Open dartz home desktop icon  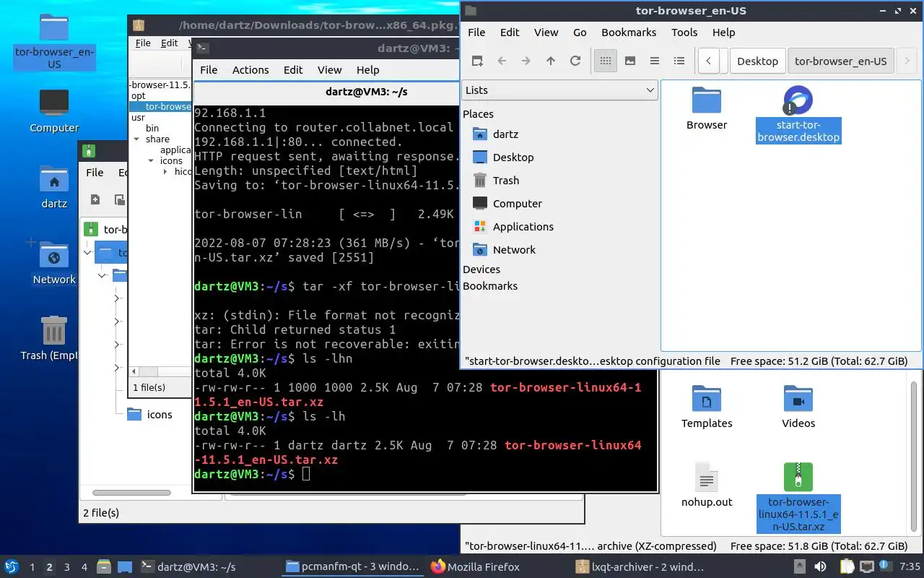(54, 187)
